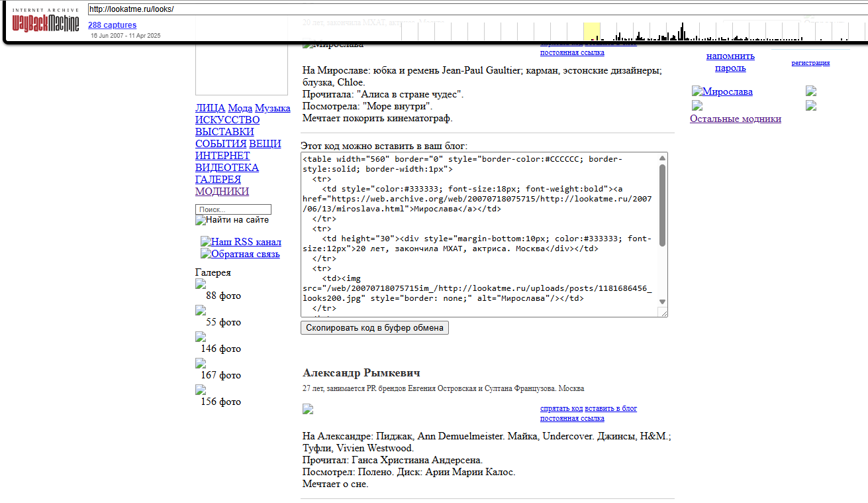Image resolution: width=868 pixels, height=503 pixels.
Task: Open the ВЕЩИ link
Action: 265,144
